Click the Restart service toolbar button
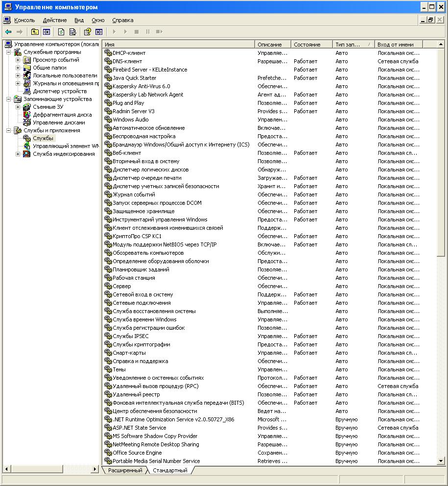This screenshot has height=486, width=448. [x=159, y=32]
